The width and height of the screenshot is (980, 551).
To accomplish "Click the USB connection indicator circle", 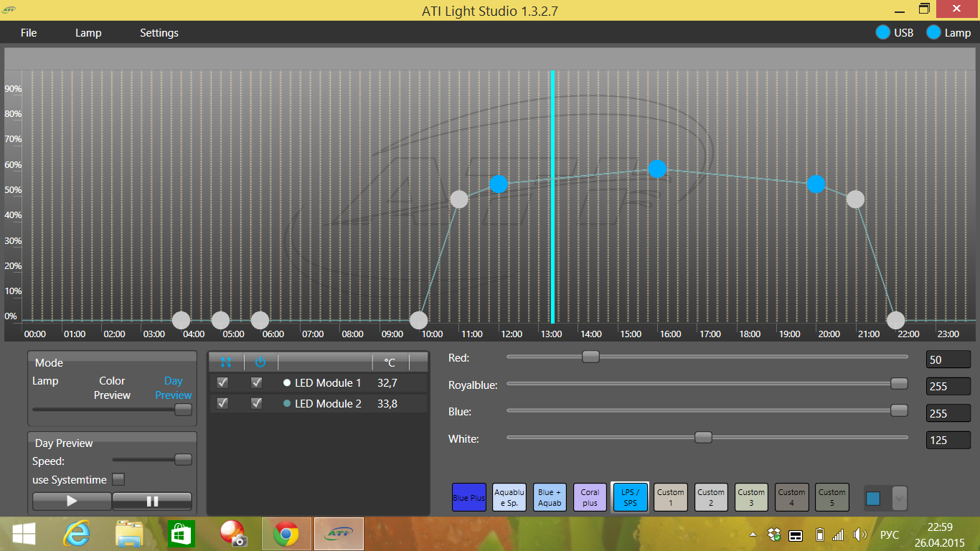I will [x=883, y=32].
